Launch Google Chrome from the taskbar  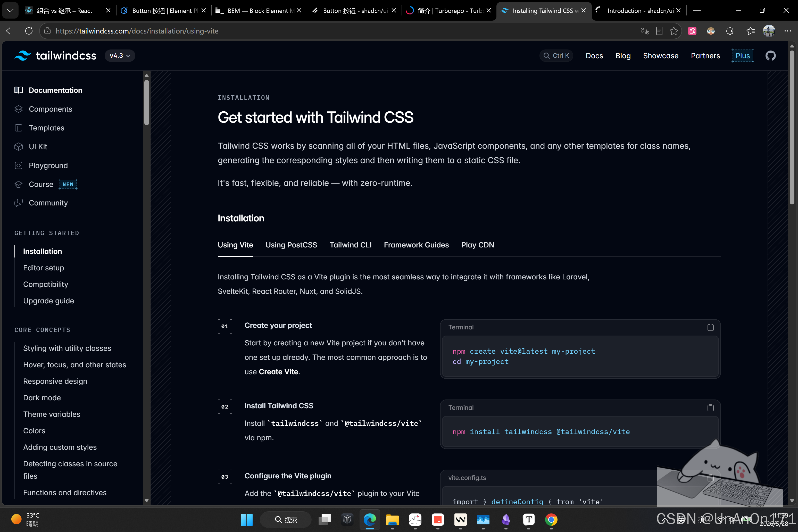(x=551, y=519)
